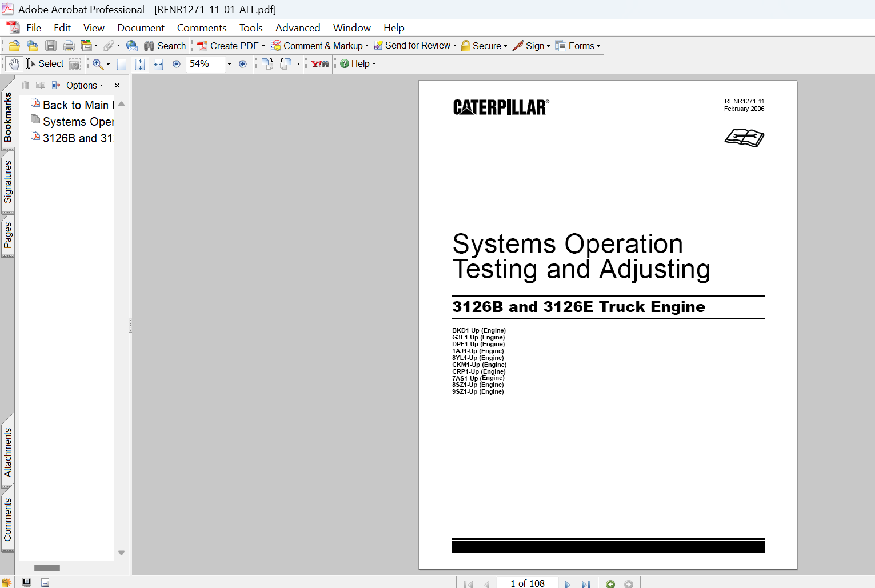Open the Help menu in the menu bar
875x588 pixels.
click(394, 28)
